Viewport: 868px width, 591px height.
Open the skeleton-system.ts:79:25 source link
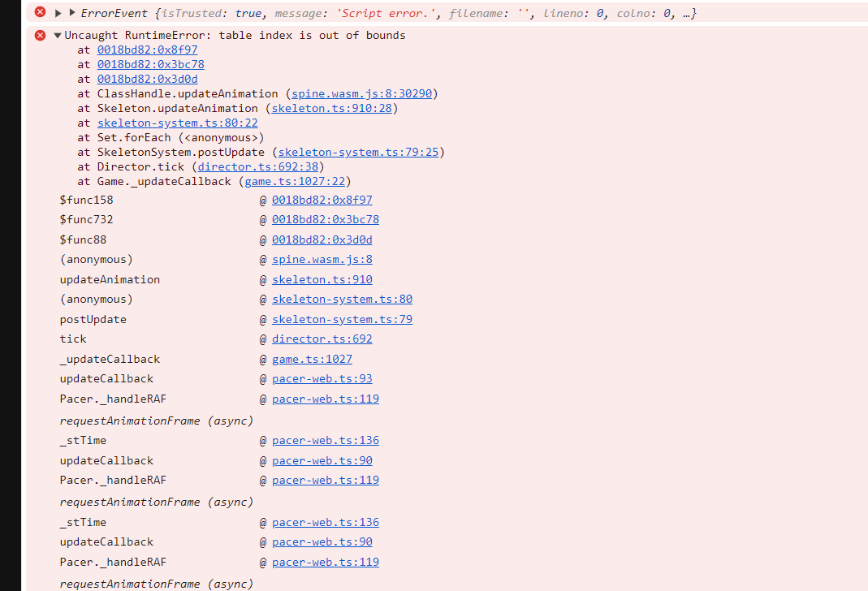click(358, 152)
